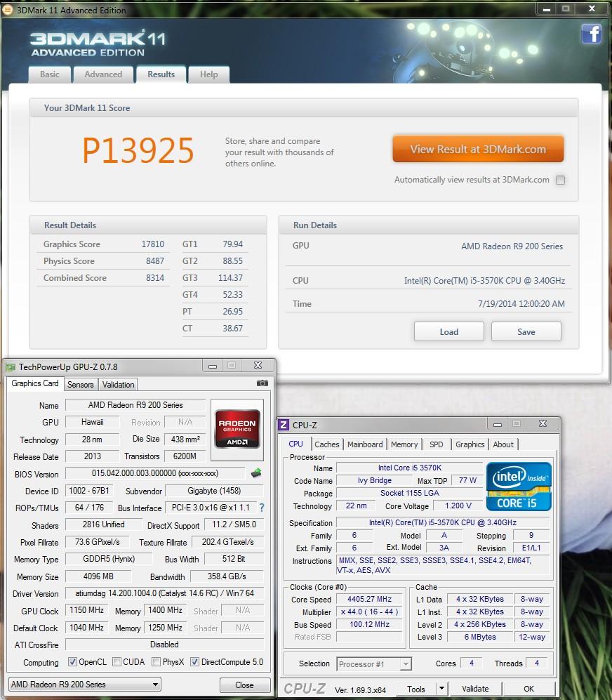This screenshot has width=612, height=700.
Task: Click the Default Clock 1040 MHz field
Action: pyautogui.click(x=86, y=627)
